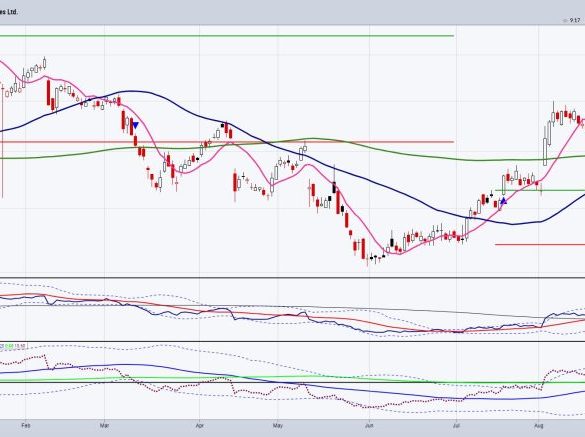This screenshot has height=437, width=585.
Task: Select the short green horizontal line near August
Action: click(x=540, y=190)
